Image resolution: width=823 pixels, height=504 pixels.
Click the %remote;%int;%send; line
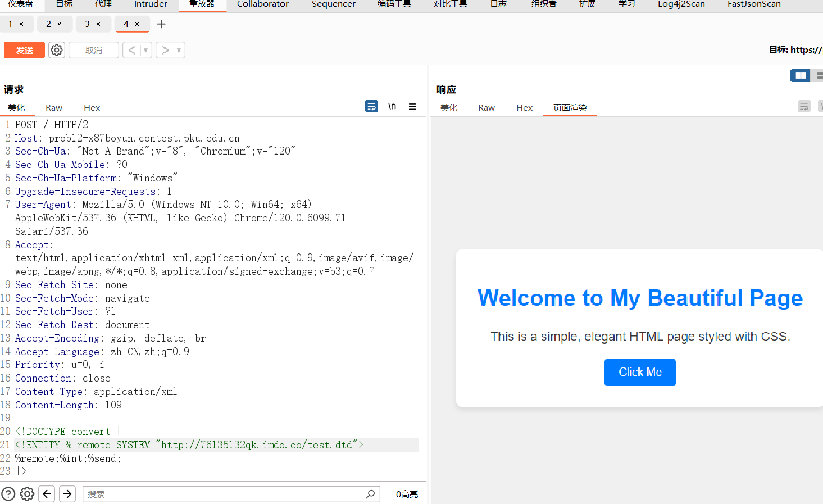coord(68,458)
